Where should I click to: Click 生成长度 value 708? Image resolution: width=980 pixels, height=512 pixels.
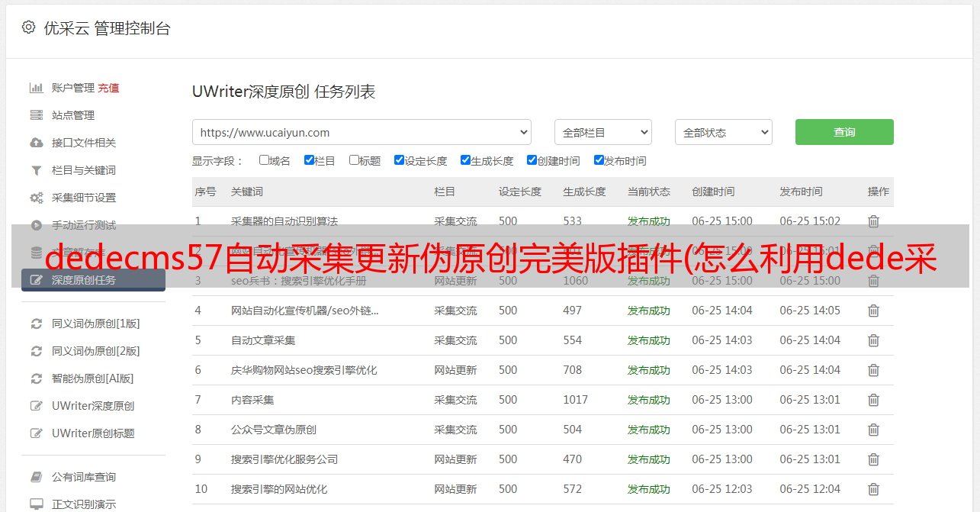(x=573, y=370)
